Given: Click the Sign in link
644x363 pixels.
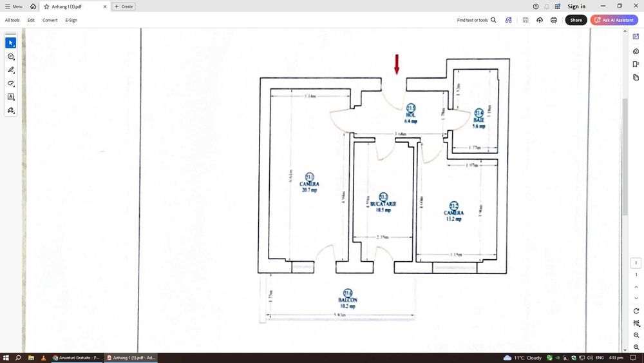Looking at the screenshot, I should click(x=576, y=6).
